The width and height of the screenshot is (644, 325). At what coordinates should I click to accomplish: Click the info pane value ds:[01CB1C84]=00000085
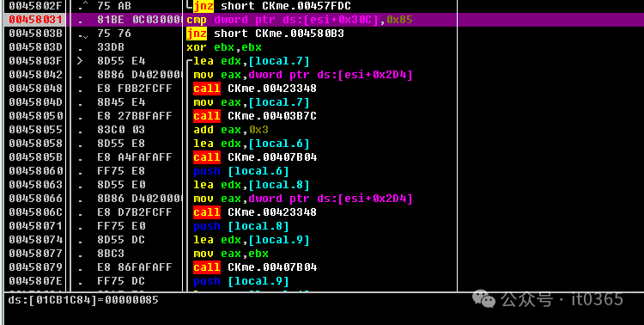[x=83, y=300]
